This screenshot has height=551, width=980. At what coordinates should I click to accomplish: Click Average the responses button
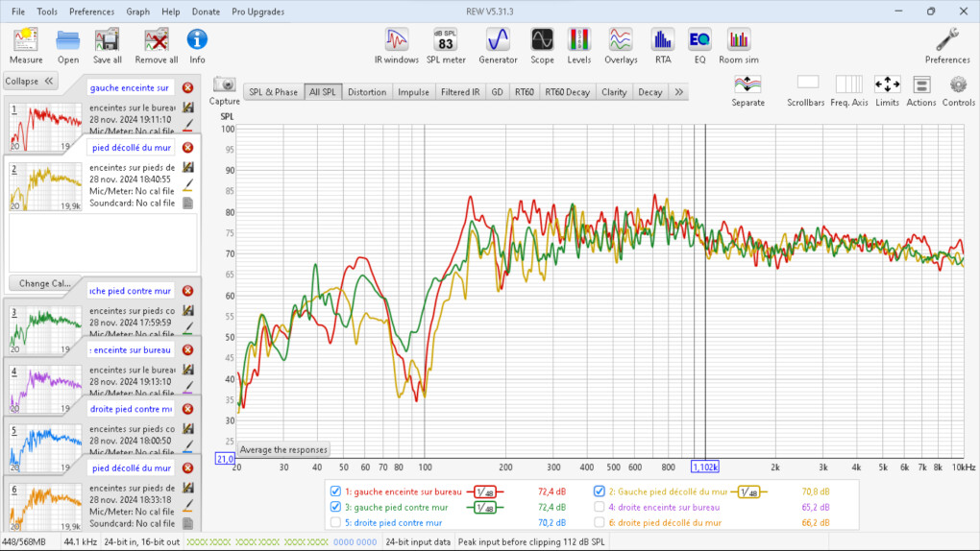[x=283, y=450]
